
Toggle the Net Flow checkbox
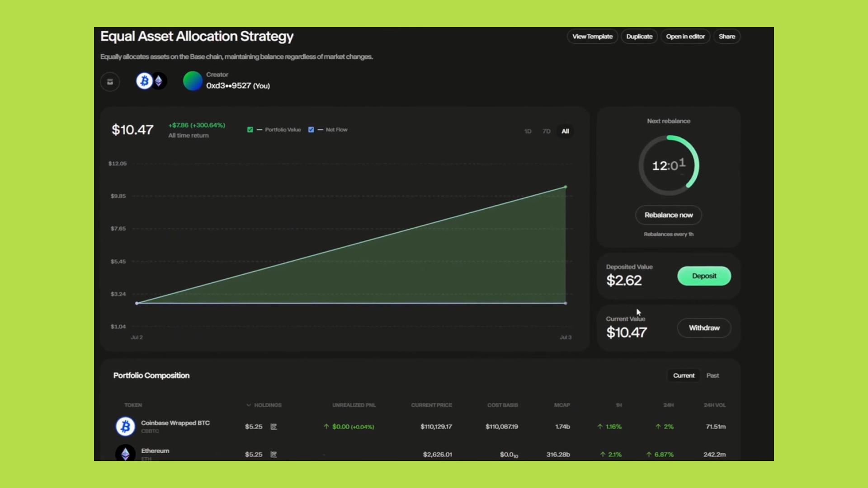pyautogui.click(x=311, y=130)
